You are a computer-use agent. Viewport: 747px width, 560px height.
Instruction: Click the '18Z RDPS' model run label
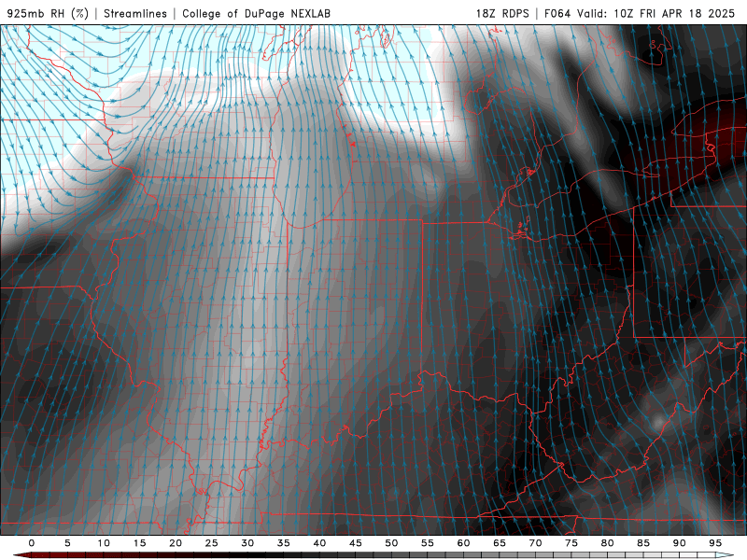[x=502, y=13]
